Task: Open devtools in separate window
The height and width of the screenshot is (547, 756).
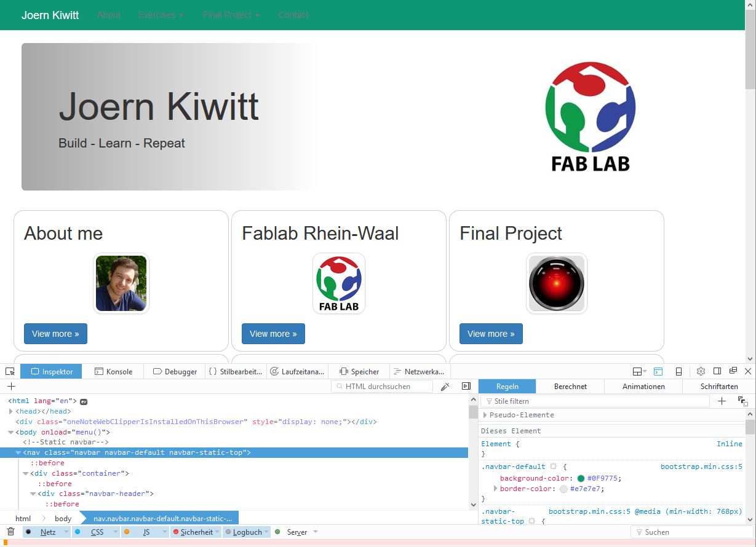Action: click(733, 371)
